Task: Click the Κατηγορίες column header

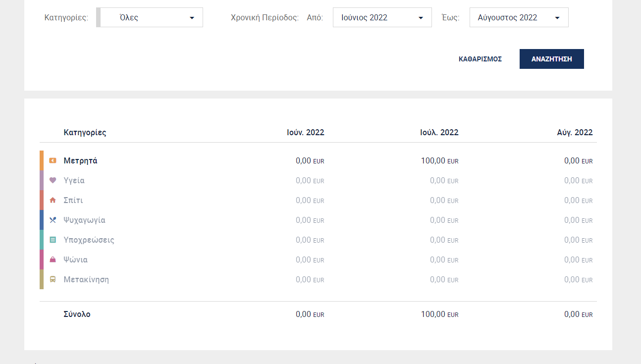Action: [x=85, y=132]
